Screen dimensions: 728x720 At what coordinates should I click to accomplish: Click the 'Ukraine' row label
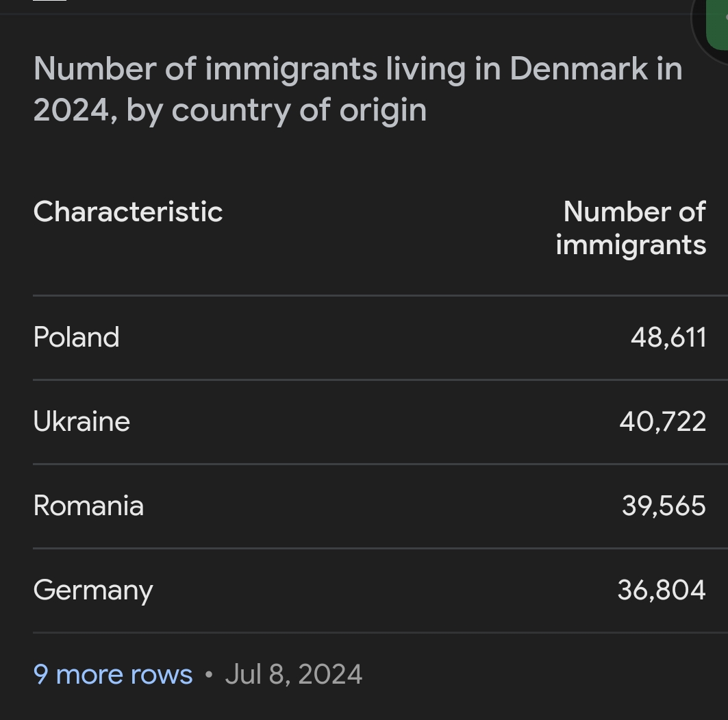(x=81, y=421)
